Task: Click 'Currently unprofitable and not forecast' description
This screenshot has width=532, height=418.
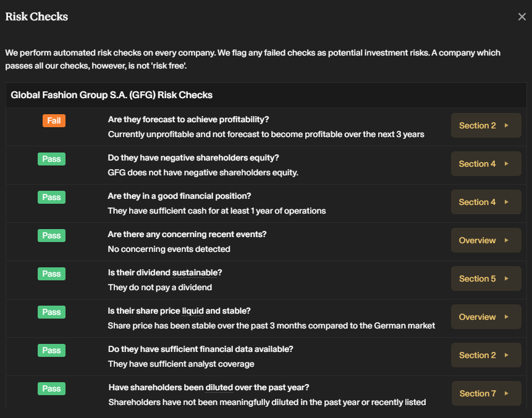Action: click(x=266, y=135)
